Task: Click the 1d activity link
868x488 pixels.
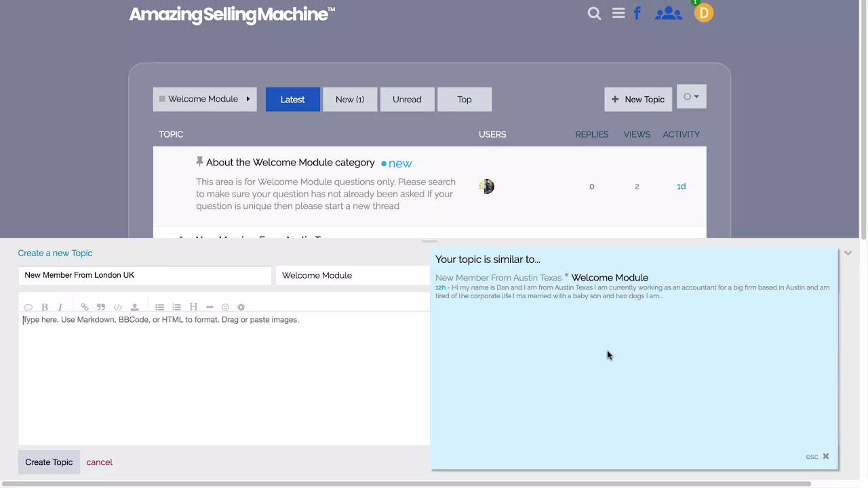Action: coord(682,186)
